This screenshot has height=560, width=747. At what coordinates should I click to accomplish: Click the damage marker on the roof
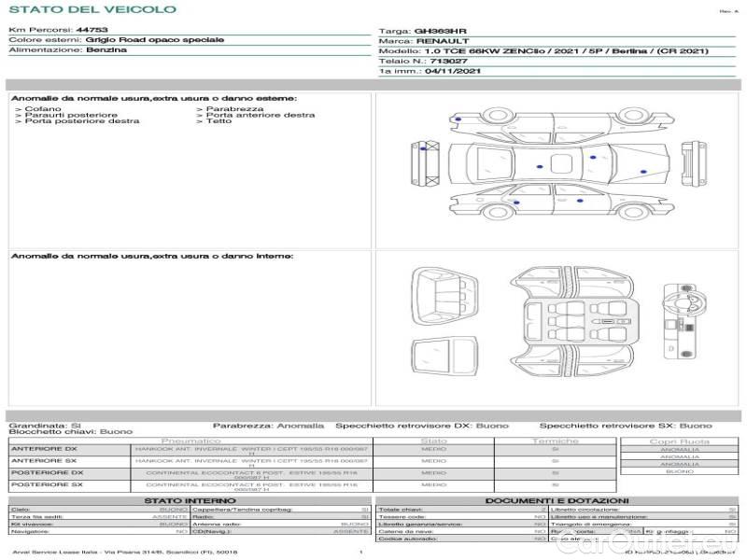(x=540, y=166)
